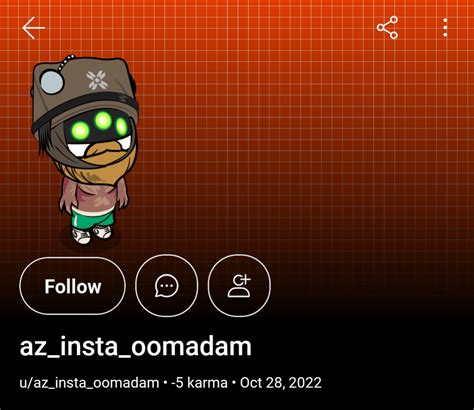474x410 pixels.
Task: Open the share profile icon
Action: 387,28
